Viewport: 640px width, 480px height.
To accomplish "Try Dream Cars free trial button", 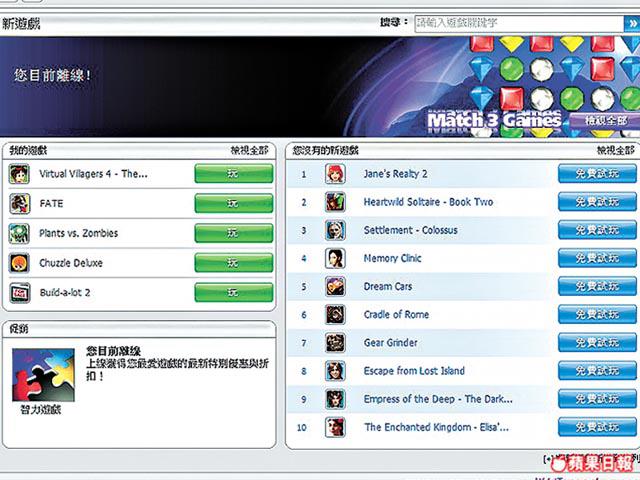I will pos(597,287).
